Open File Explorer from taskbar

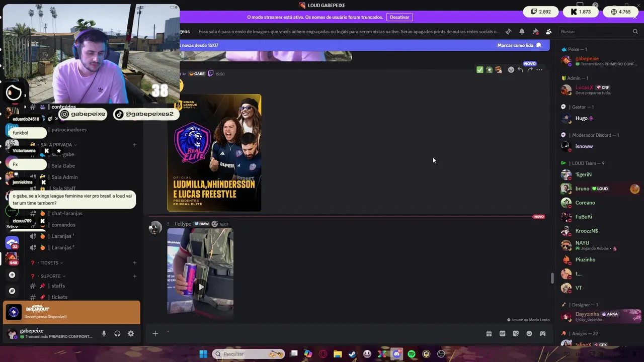point(338,354)
